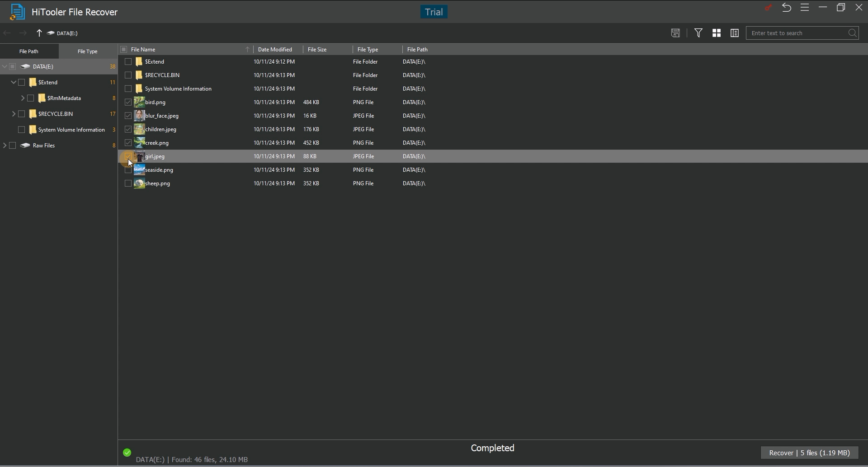868x467 pixels.
Task: Click System Volume Information name in file list
Action: coord(178,89)
